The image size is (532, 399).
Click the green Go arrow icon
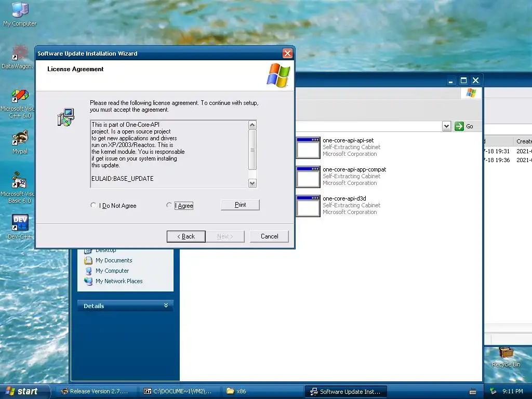click(x=459, y=126)
